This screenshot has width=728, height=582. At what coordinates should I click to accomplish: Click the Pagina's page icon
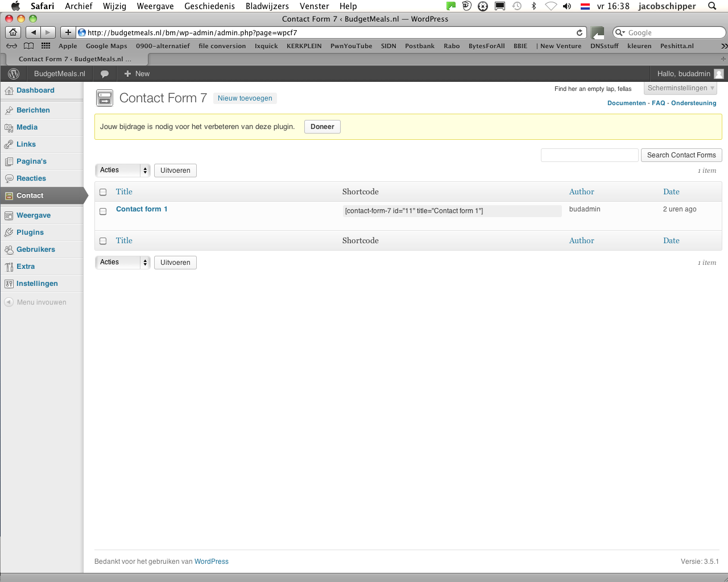(9, 161)
